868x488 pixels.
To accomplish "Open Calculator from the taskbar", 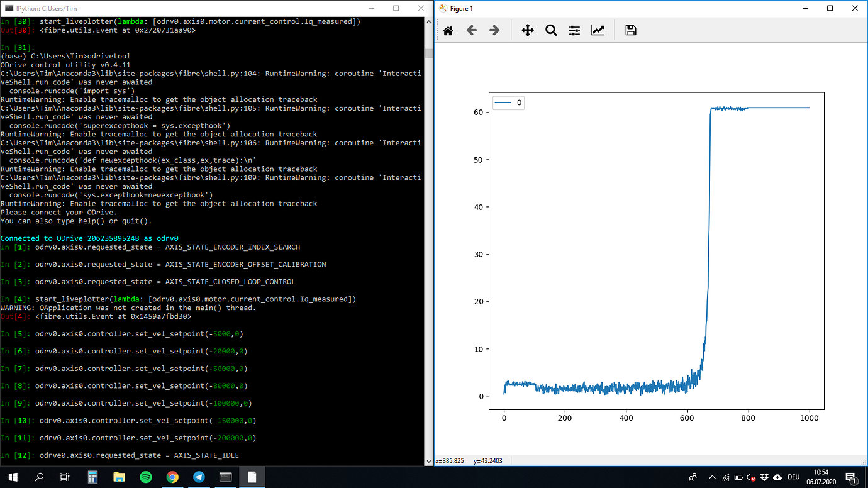I will pos(93,477).
